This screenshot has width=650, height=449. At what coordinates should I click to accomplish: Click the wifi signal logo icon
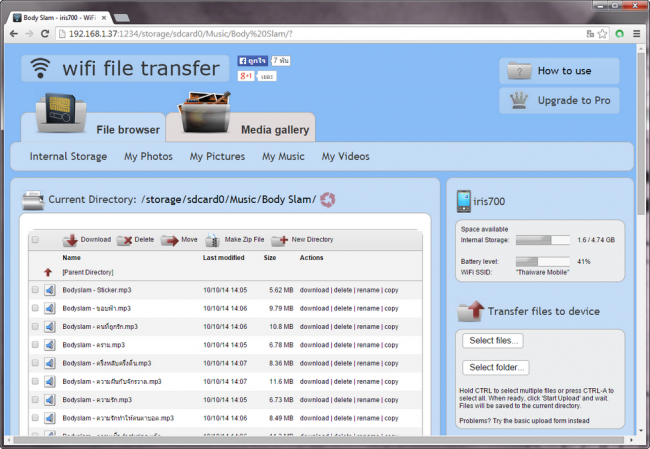point(40,68)
